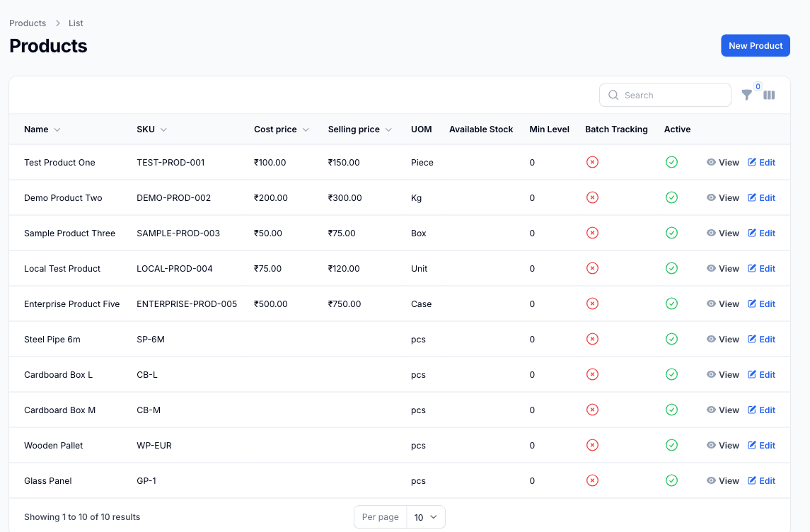Click selling price ₹300.00

click(x=345, y=198)
